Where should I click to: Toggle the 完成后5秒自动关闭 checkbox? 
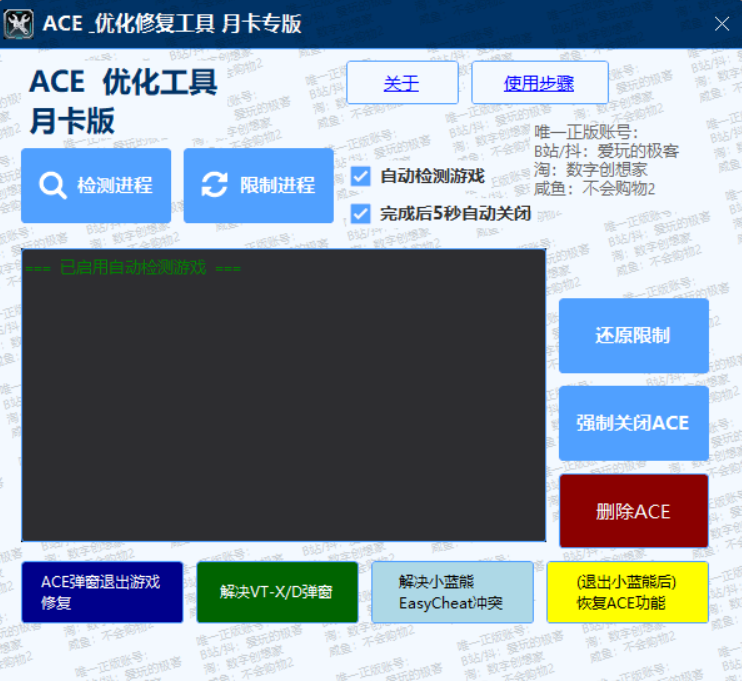[361, 214]
